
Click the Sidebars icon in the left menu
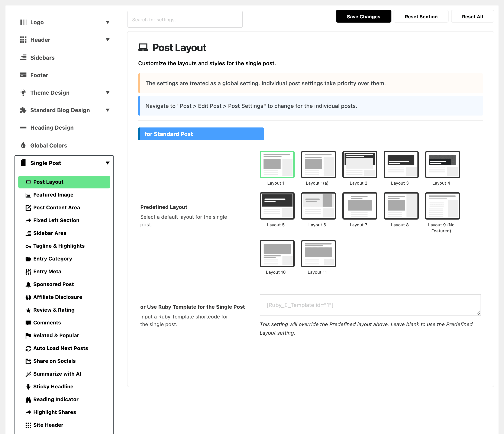[23, 57]
